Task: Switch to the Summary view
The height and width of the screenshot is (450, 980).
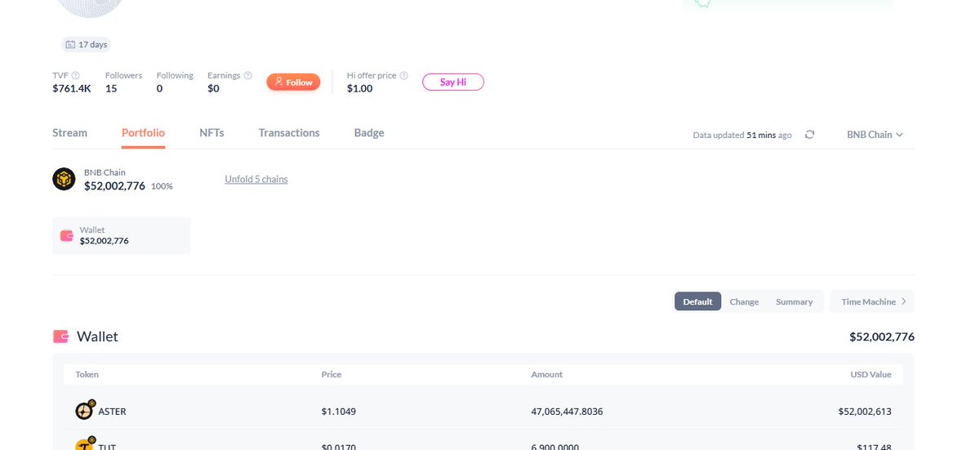Action: [x=795, y=301]
